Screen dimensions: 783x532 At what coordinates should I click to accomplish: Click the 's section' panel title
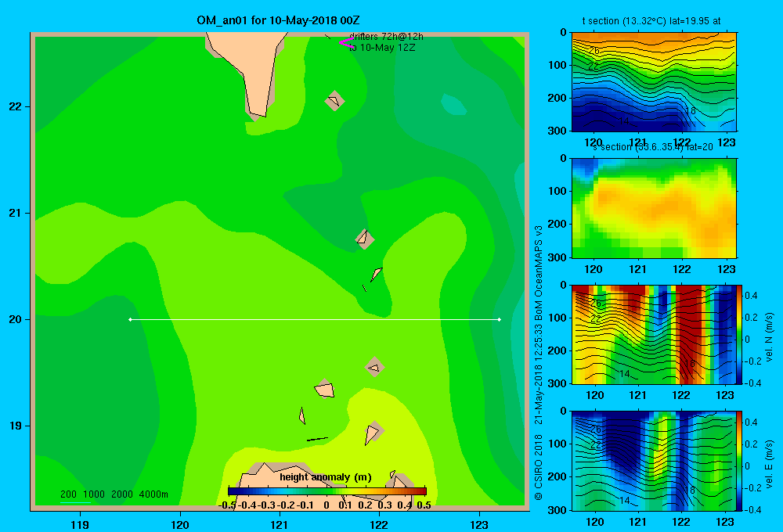pyautogui.click(x=653, y=147)
